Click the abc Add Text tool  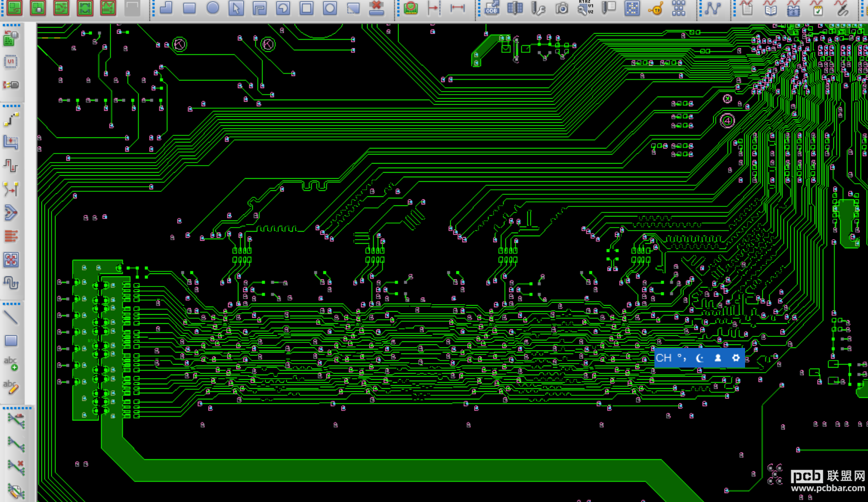click(x=11, y=364)
